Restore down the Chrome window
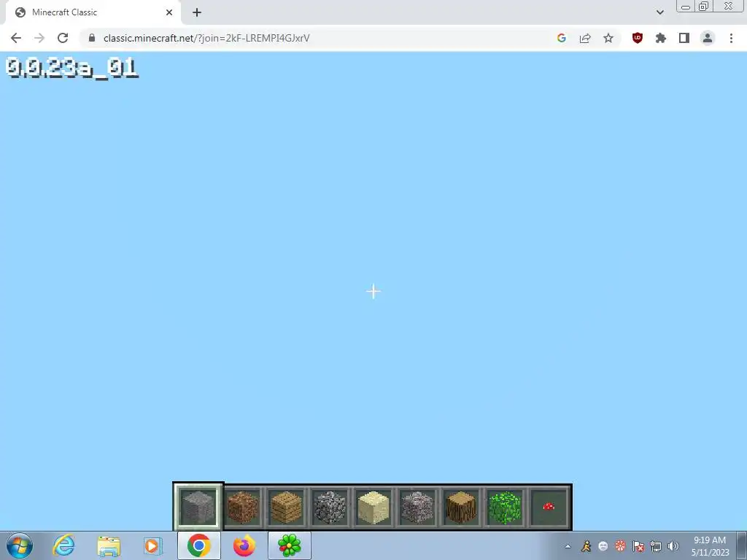This screenshot has height=560, width=747. point(703,7)
